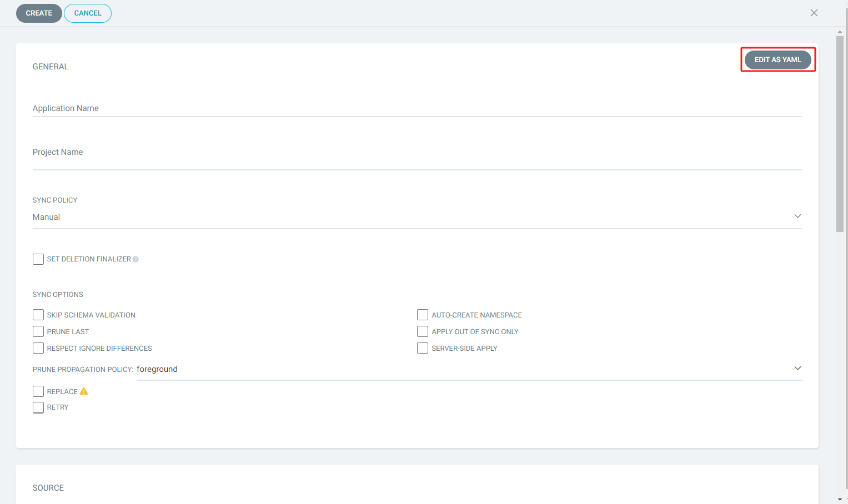Click the Create button
848x504 pixels.
[x=39, y=13]
